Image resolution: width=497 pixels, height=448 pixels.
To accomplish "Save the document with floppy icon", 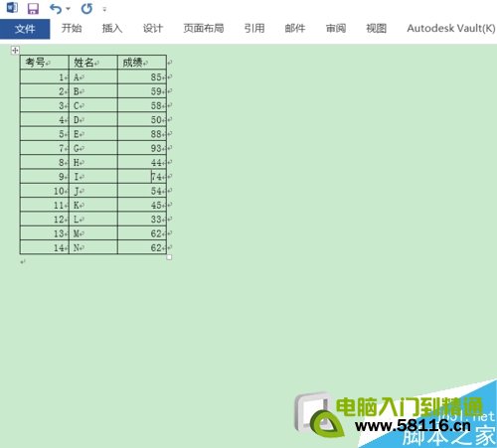I will [x=33, y=8].
